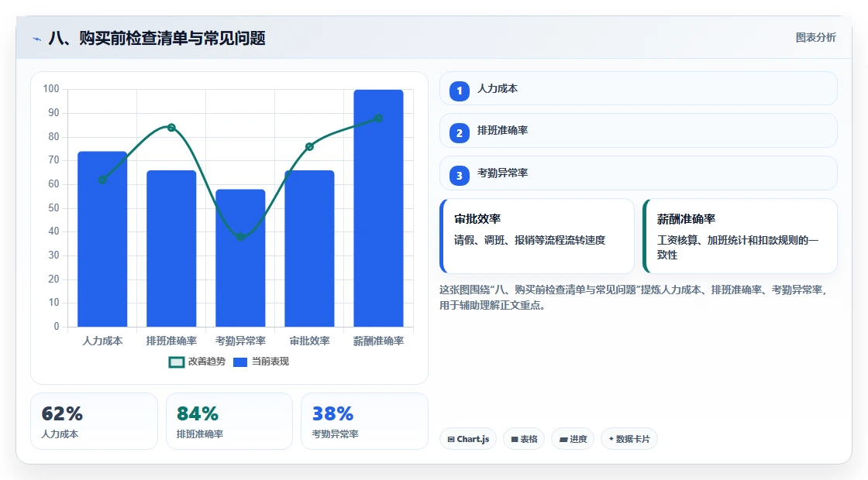The image size is (868, 480).
Task: Select the 排班准确率 list item text
Action: (503, 131)
